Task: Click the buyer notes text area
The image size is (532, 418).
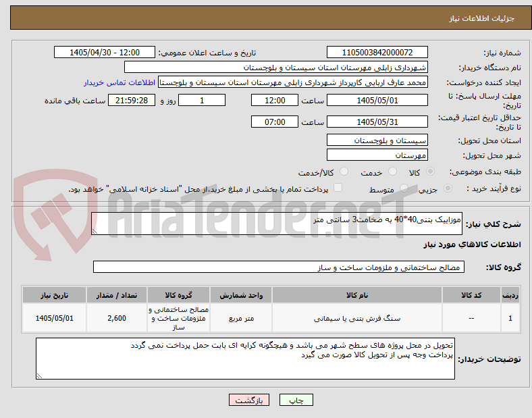Action: point(245,359)
